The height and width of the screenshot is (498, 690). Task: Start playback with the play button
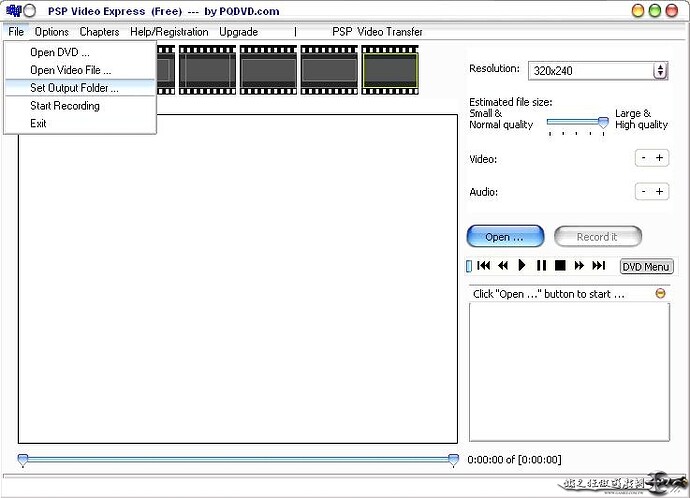click(522, 265)
